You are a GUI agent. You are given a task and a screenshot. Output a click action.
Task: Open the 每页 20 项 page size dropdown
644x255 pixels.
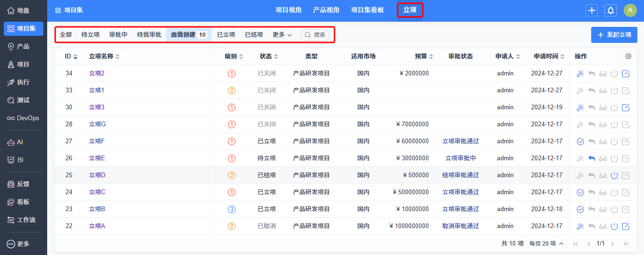click(546, 244)
